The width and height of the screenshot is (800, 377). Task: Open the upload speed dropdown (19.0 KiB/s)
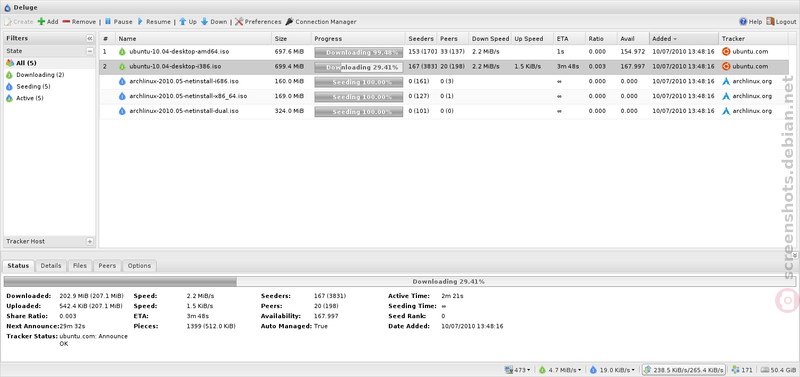click(x=613, y=370)
